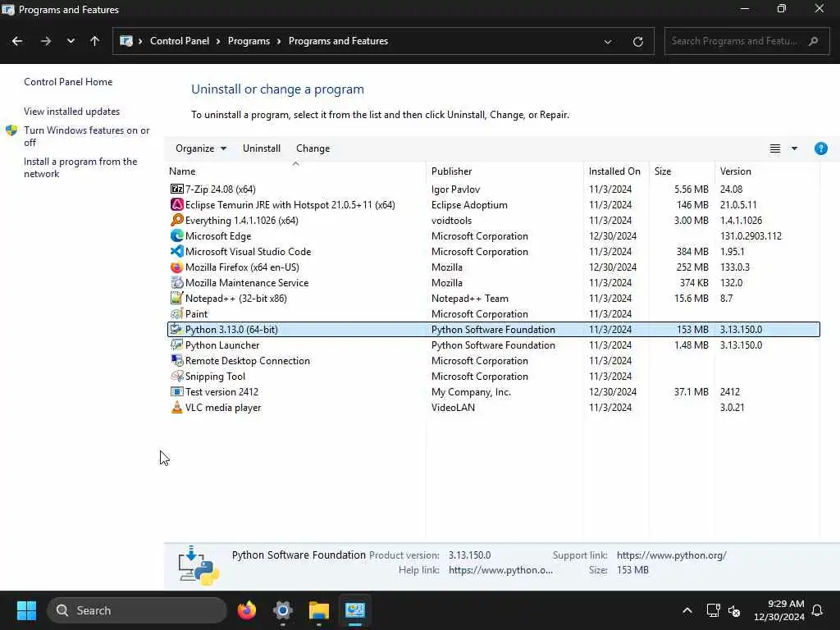The height and width of the screenshot is (630, 840).
Task: Click Control Panel in the address bar
Action: [x=180, y=41]
